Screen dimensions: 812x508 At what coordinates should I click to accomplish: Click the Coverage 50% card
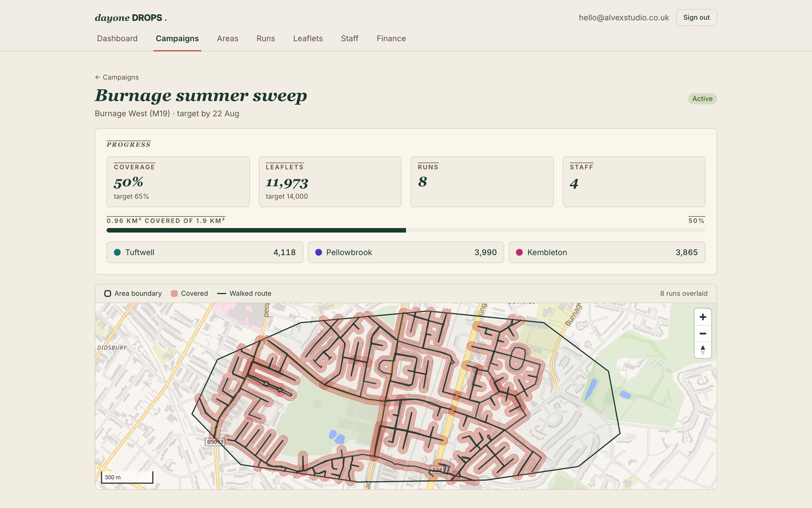(178, 182)
